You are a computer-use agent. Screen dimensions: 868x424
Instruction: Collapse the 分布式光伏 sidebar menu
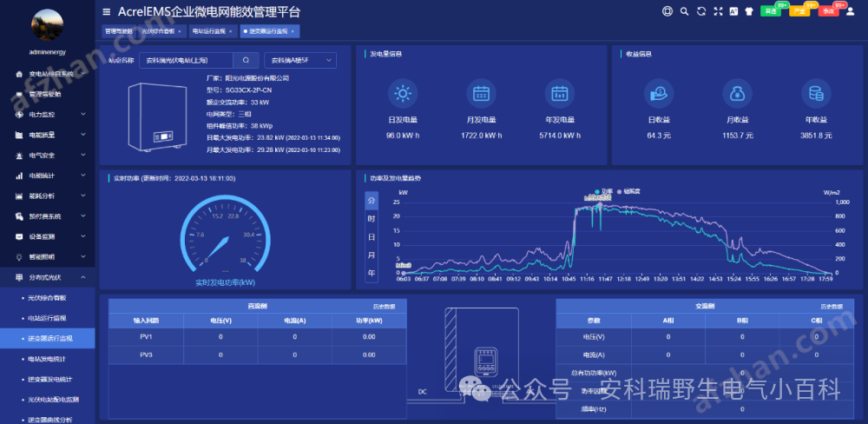(47, 277)
